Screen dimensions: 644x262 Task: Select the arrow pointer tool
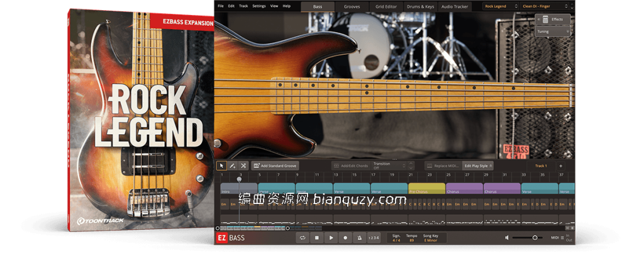pyautogui.click(x=221, y=166)
